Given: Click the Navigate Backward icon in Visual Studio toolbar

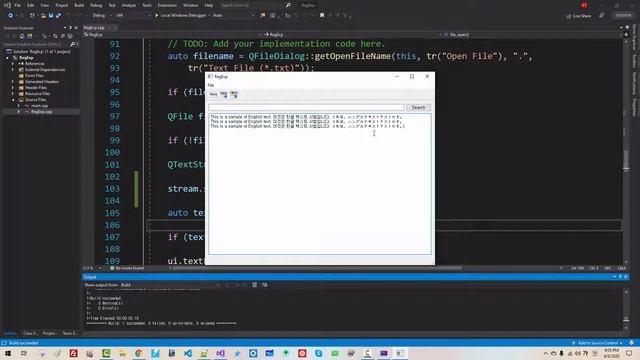Looking at the screenshot, I should tap(10, 16).
